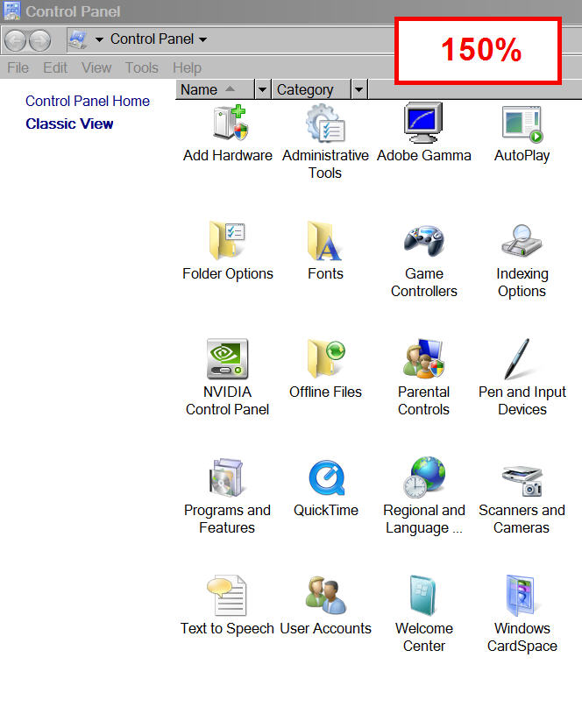This screenshot has width=582, height=728.
Task: Open the QuickTime icon
Action: [x=327, y=477]
